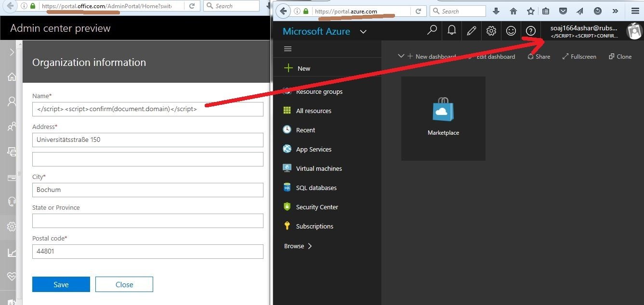Viewport: 644px width, 305px height.
Task: Click New dashboard button
Action: coord(431,56)
